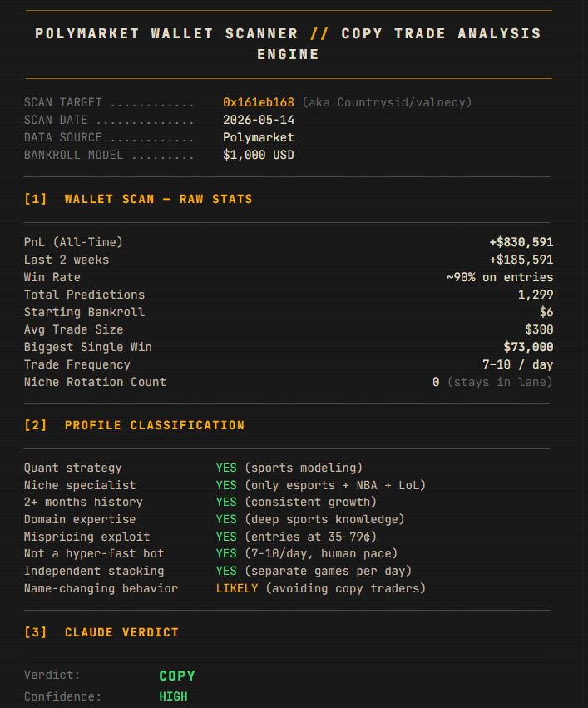Click YES beside Niche specialist
Viewport: 588px width, 708px height.
(226, 485)
